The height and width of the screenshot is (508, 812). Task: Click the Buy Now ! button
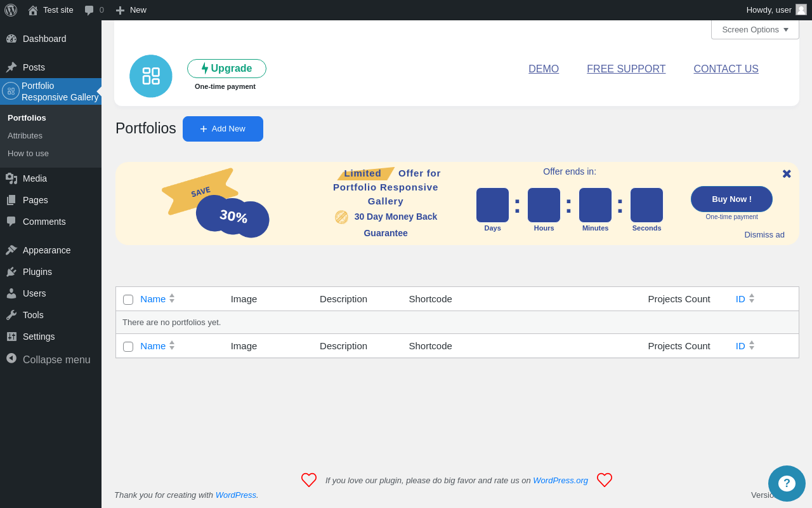[731, 199]
